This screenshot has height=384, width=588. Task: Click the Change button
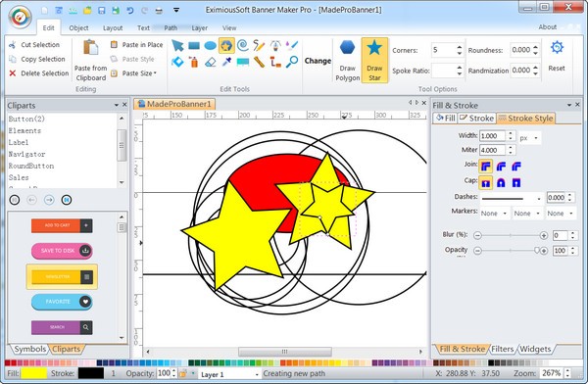click(318, 61)
